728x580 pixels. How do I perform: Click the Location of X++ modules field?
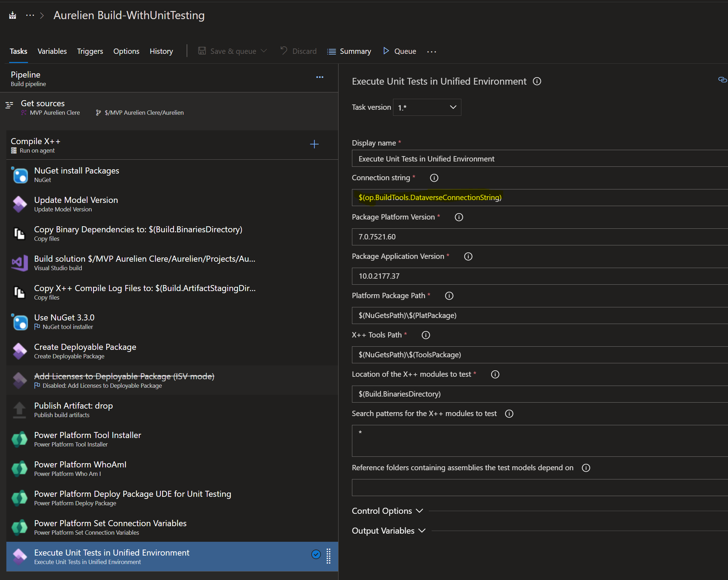[x=540, y=394]
